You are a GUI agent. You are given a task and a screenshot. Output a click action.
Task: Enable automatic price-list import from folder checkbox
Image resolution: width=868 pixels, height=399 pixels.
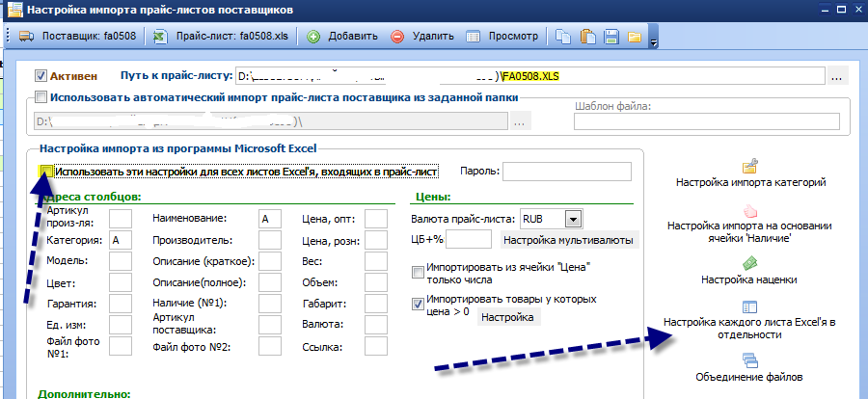pyautogui.click(x=41, y=98)
